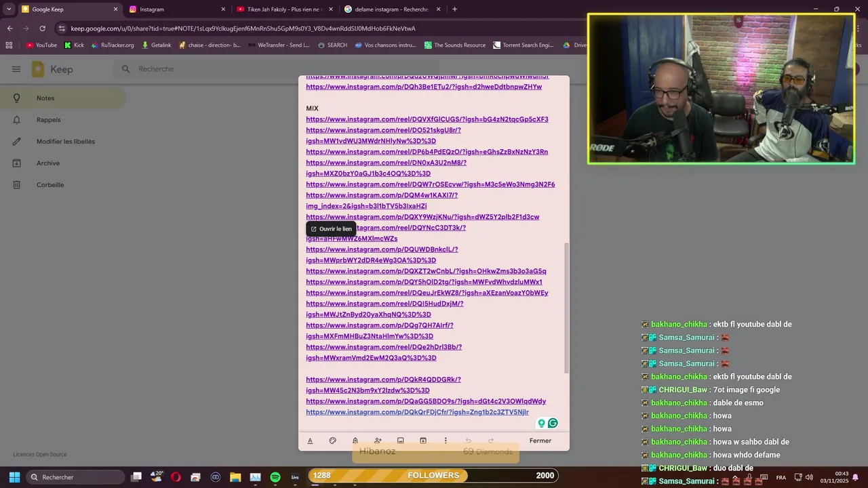Image resolution: width=868 pixels, height=488 pixels.
Task: Click FRA language indicator in tray
Action: pyautogui.click(x=781, y=477)
